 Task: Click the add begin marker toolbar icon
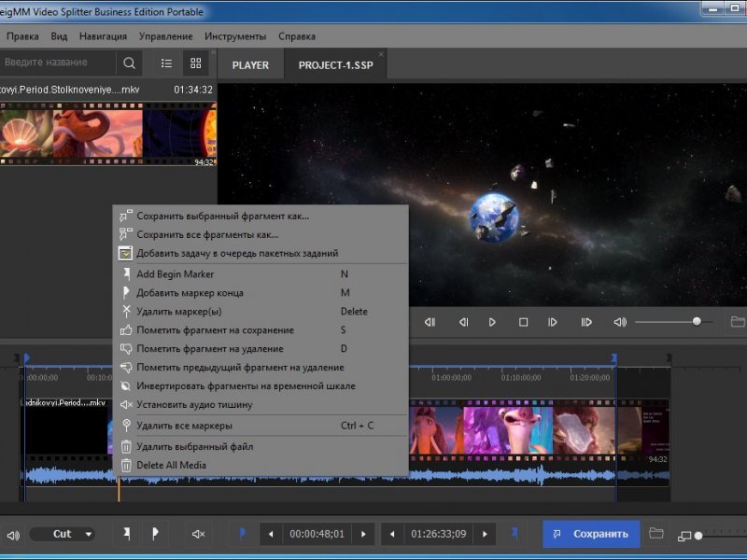coord(127,534)
